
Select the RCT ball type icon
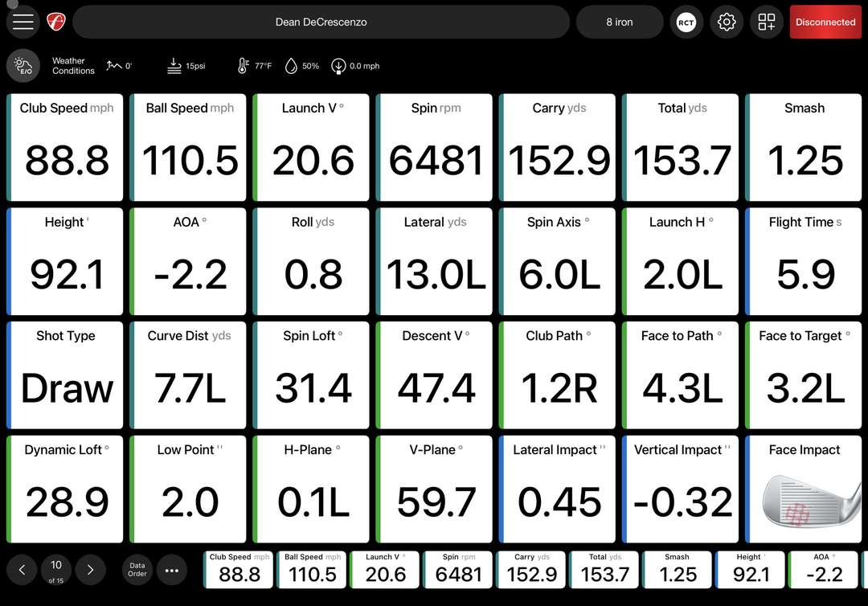686,22
